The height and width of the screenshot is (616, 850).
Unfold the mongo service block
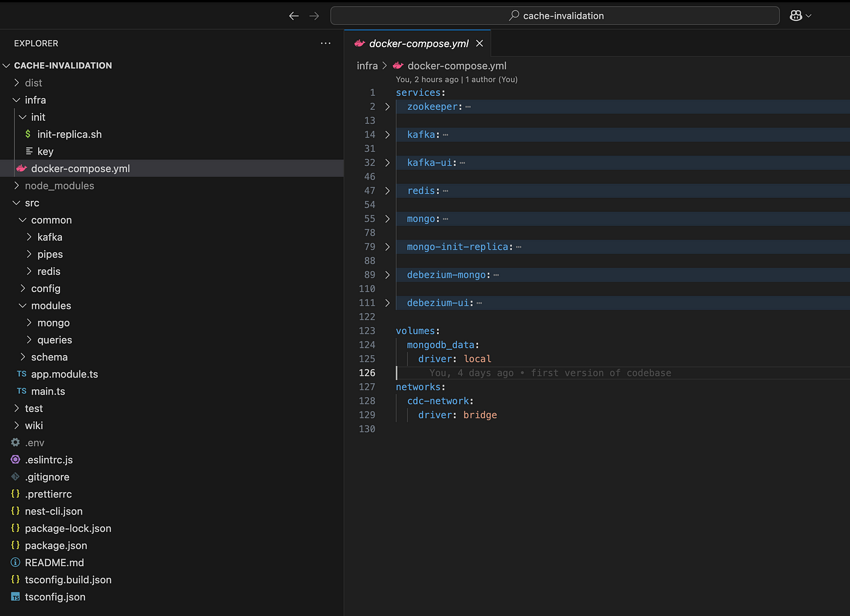pyautogui.click(x=387, y=218)
